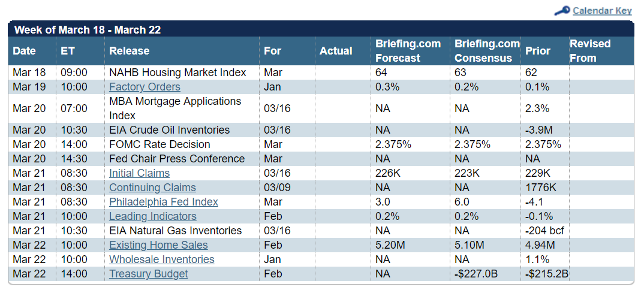Open the Philadelphia Fed Index link
The width and height of the screenshot is (644, 296).
point(164,202)
